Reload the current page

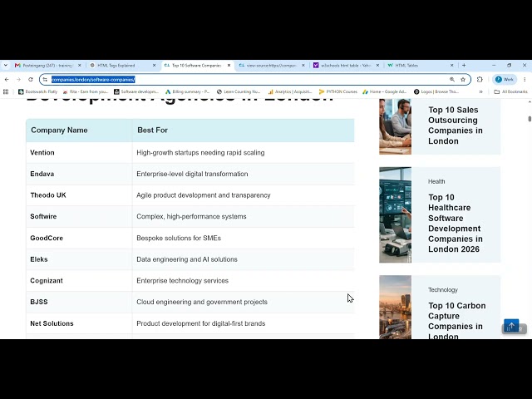click(31, 80)
